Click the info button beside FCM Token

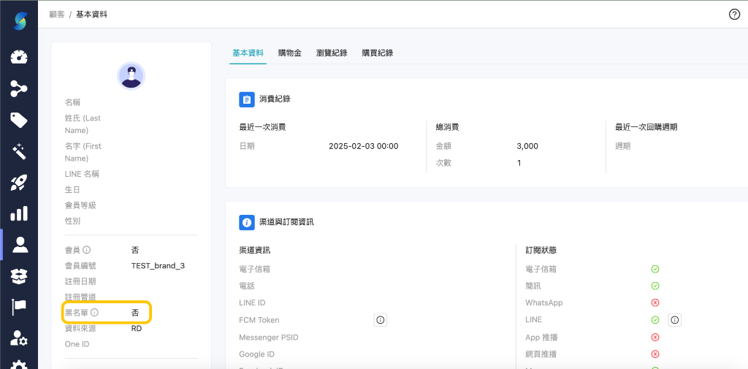click(380, 320)
